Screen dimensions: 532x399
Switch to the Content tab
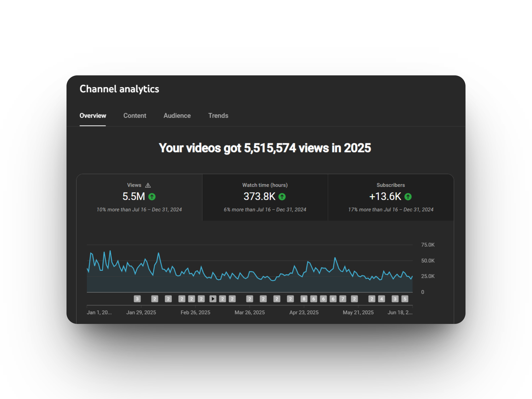[x=135, y=116]
